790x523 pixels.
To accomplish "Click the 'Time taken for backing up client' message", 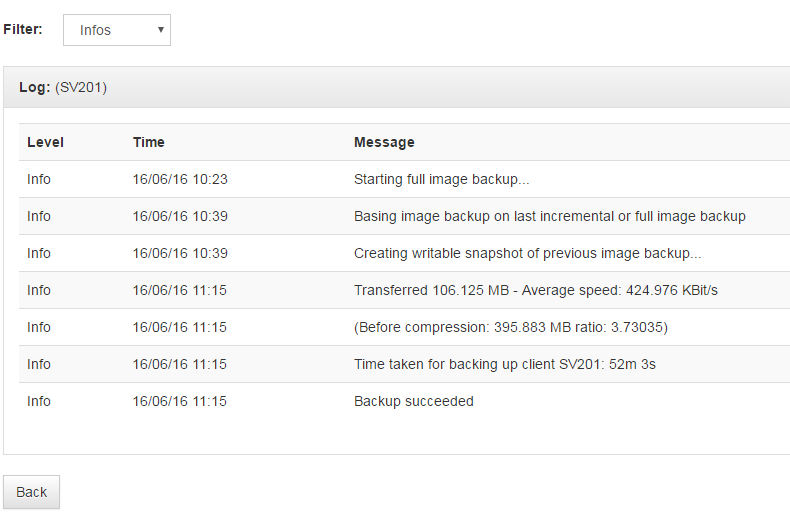I will tap(505, 364).
